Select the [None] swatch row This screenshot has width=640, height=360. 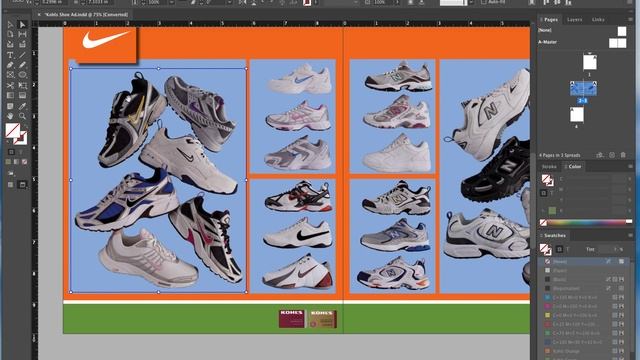584,262
